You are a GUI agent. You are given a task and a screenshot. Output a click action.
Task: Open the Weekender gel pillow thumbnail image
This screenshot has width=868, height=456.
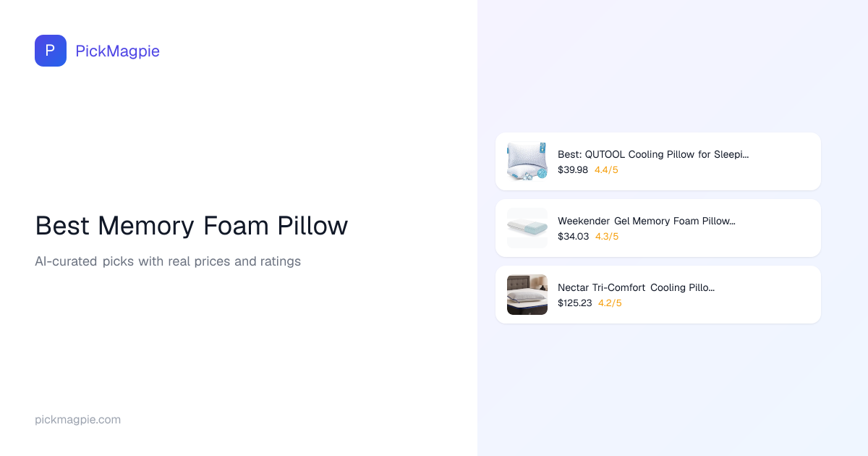pos(527,228)
